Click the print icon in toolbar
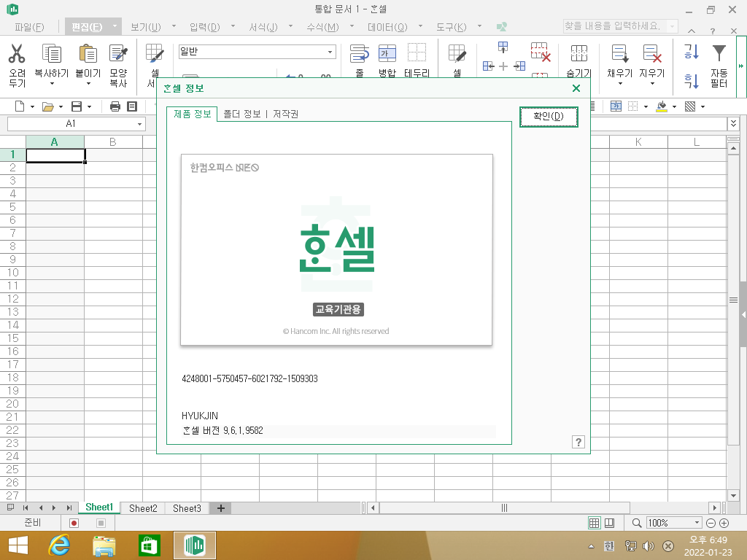 click(115, 106)
